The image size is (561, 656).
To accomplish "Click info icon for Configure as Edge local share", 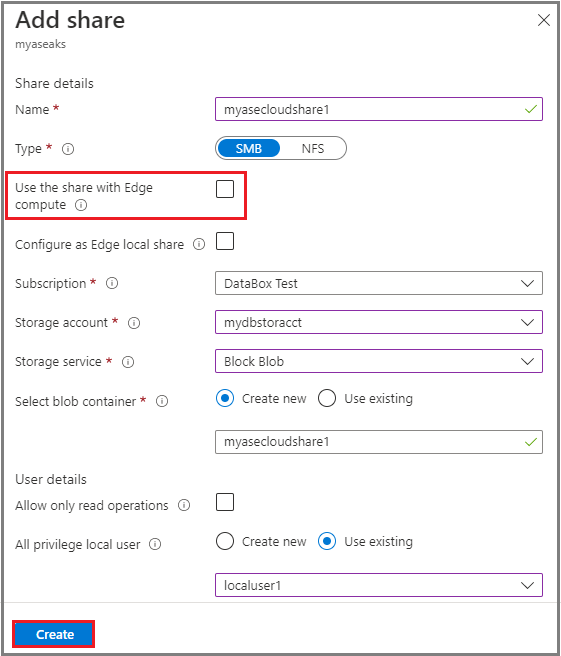I will click(x=199, y=244).
